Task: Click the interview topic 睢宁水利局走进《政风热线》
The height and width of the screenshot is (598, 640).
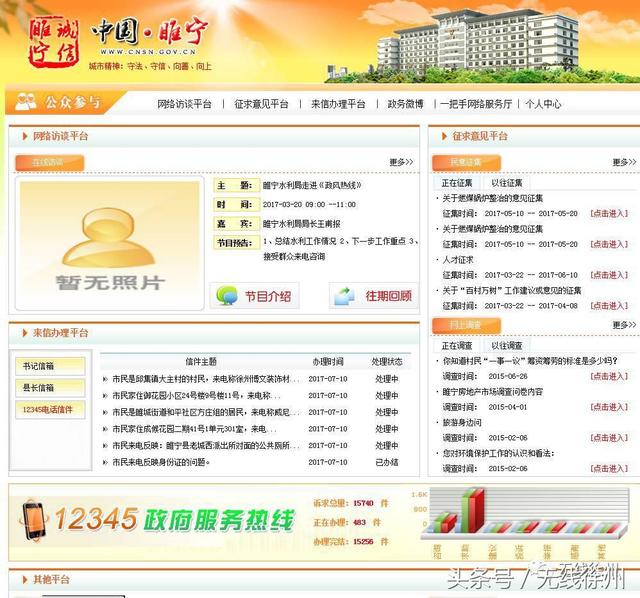Action: coord(312,185)
